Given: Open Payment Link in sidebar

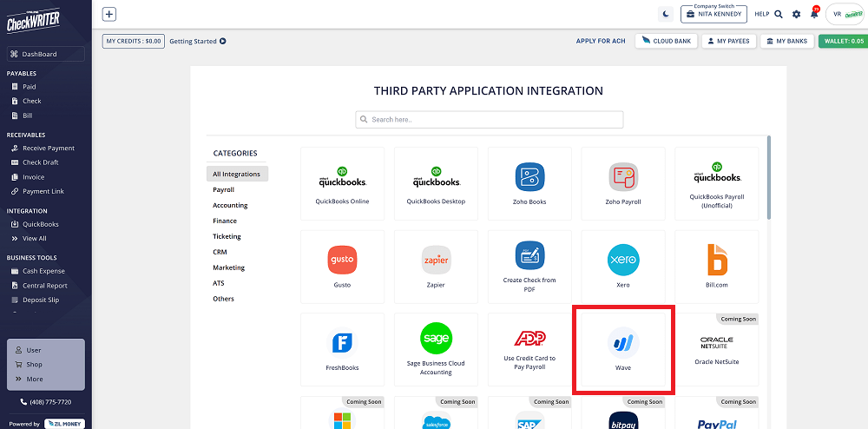Looking at the screenshot, I should (37, 191).
